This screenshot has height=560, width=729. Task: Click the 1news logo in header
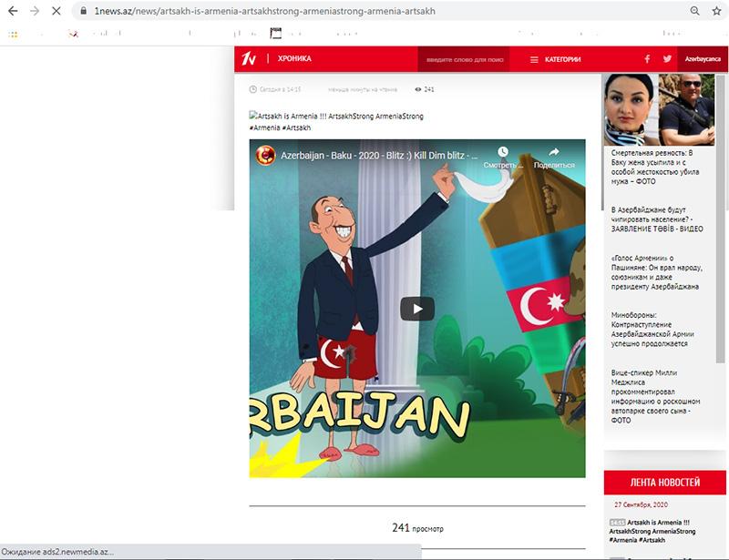coord(248,59)
